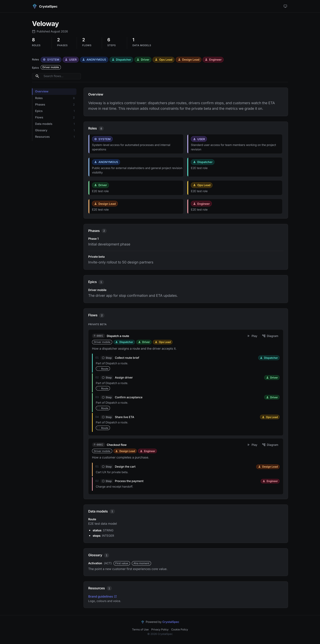The width and height of the screenshot is (320, 644).
Task: Open Cookie Policy
Action: pyautogui.click(x=180, y=629)
